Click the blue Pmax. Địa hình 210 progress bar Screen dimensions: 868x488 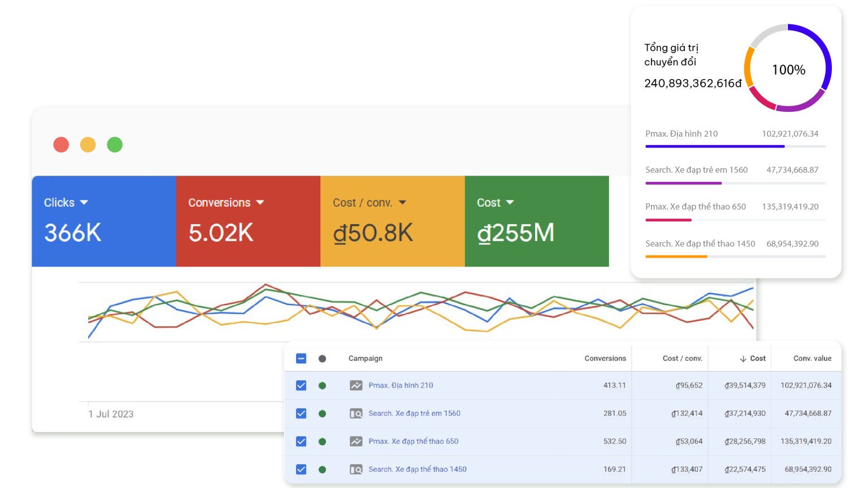coord(715,146)
